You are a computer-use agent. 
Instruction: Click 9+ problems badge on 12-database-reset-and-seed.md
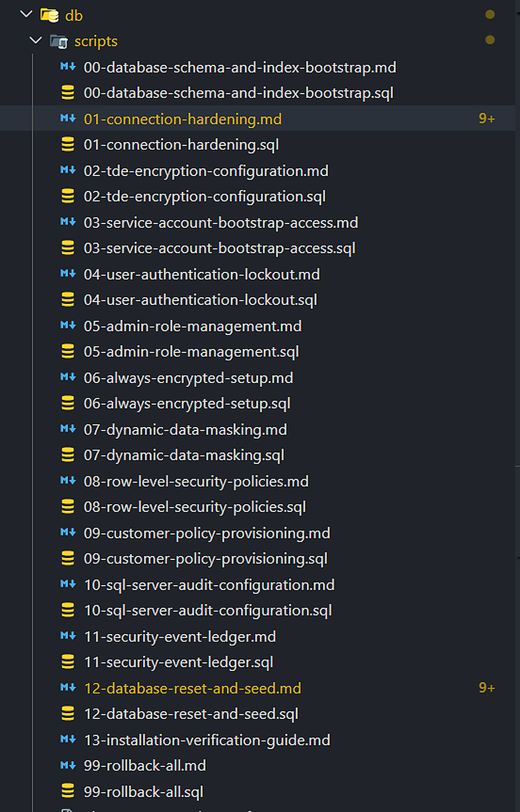487,688
